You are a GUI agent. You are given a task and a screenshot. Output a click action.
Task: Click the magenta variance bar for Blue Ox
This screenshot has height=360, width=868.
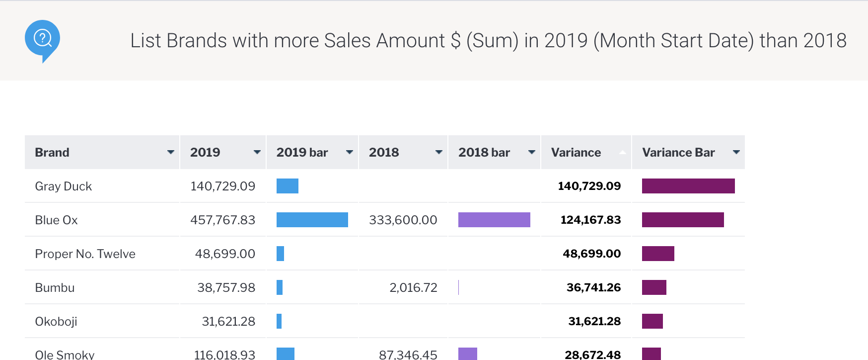(683, 220)
